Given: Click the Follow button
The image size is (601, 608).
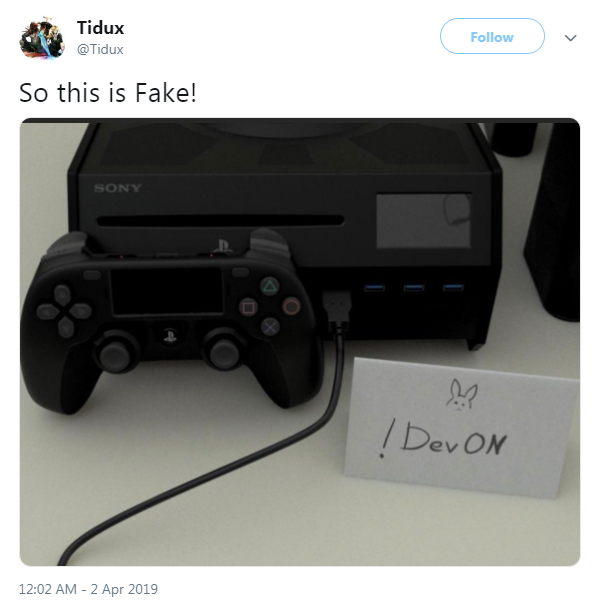Looking at the screenshot, I should pyautogui.click(x=492, y=36).
